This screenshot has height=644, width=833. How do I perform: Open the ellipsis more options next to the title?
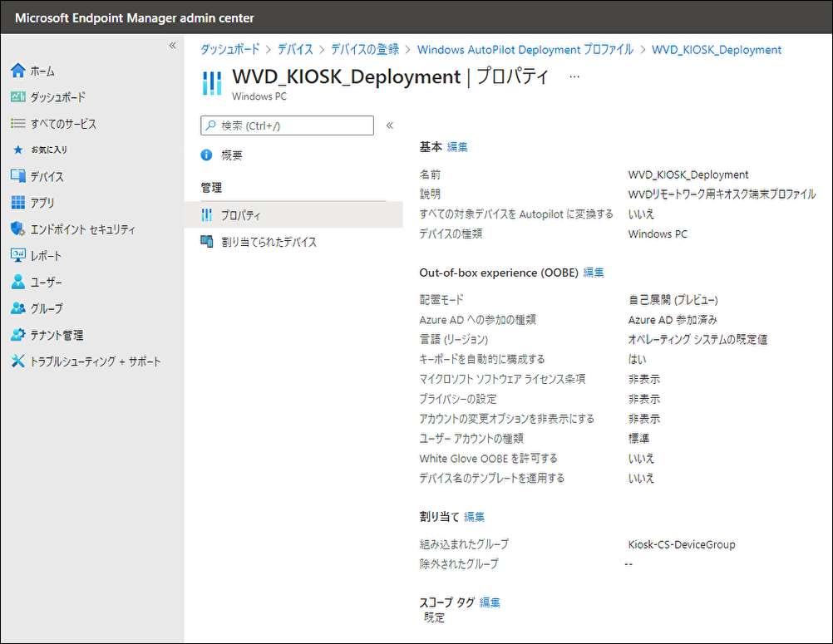(574, 76)
